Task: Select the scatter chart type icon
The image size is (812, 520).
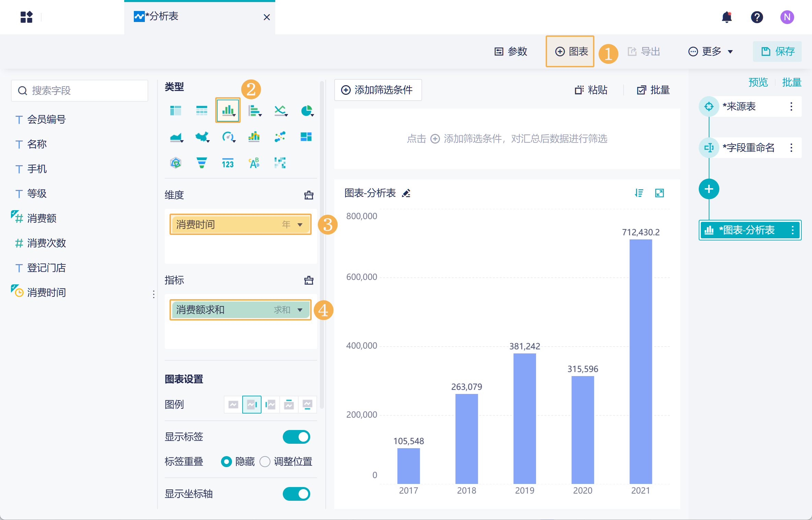Action: point(280,137)
